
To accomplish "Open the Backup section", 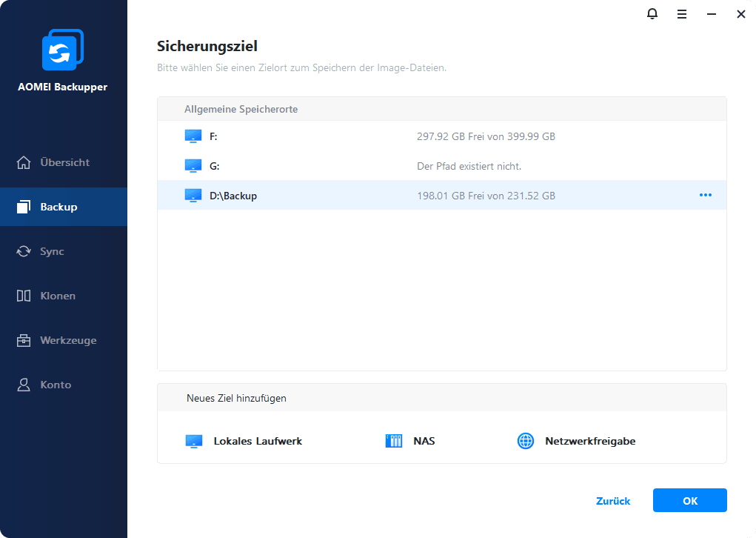I will pyautogui.click(x=64, y=207).
